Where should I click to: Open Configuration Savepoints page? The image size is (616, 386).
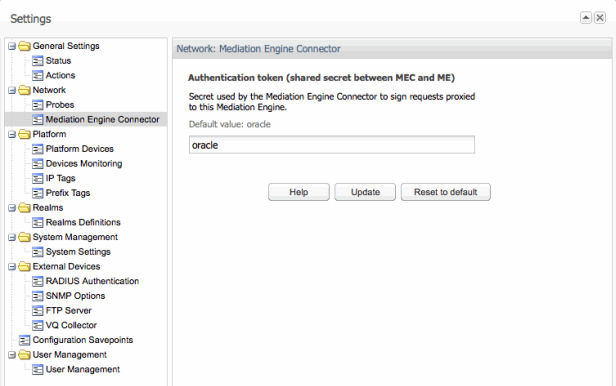click(x=83, y=340)
